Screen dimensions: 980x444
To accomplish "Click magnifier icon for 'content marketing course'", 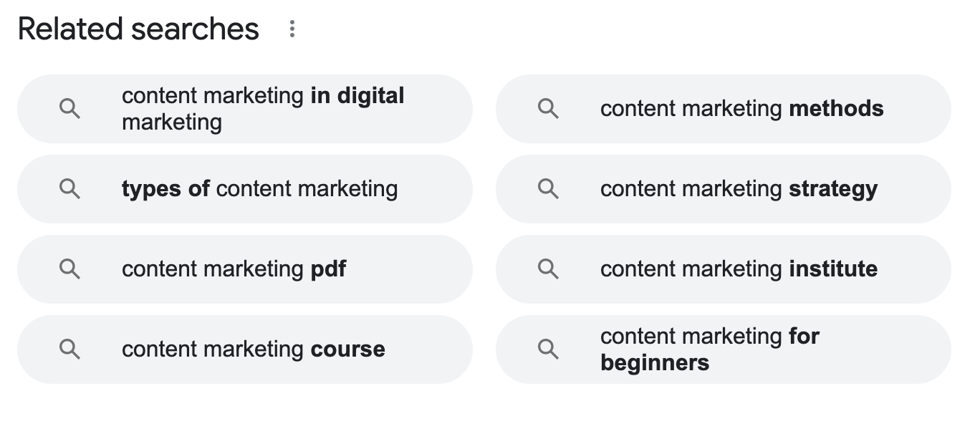I will pos(69,349).
